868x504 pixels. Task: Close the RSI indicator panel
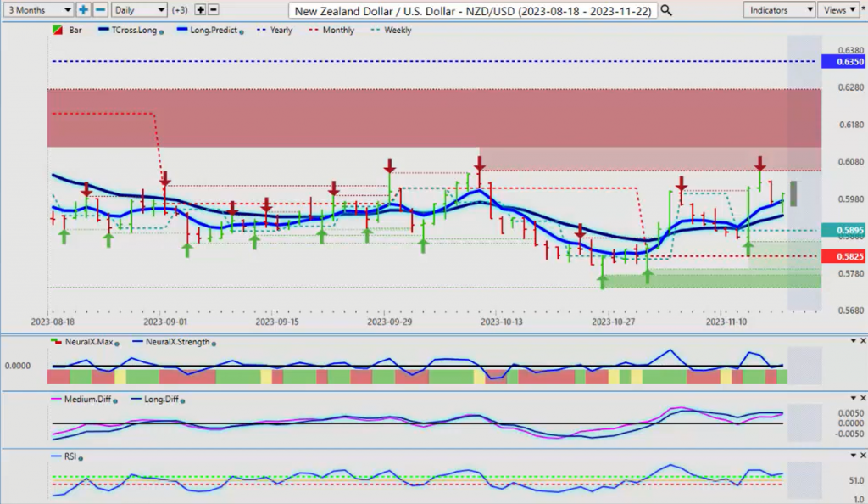[x=862, y=456]
